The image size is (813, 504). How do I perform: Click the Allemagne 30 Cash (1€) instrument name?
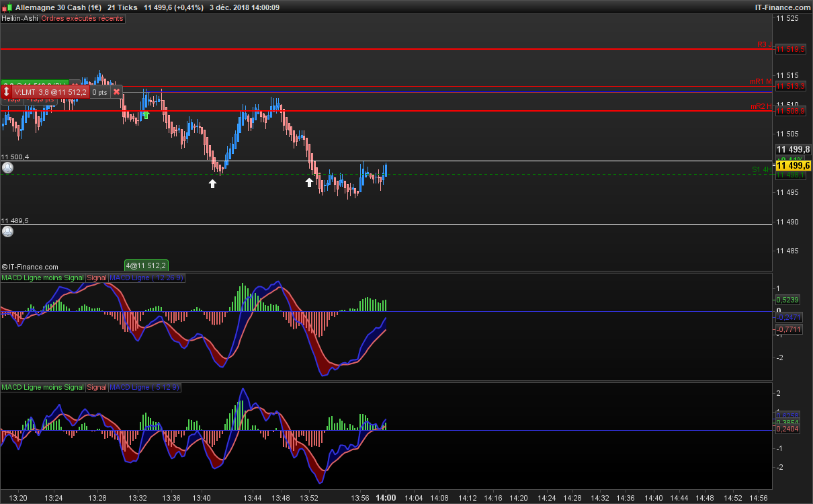click(x=58, y=7)
